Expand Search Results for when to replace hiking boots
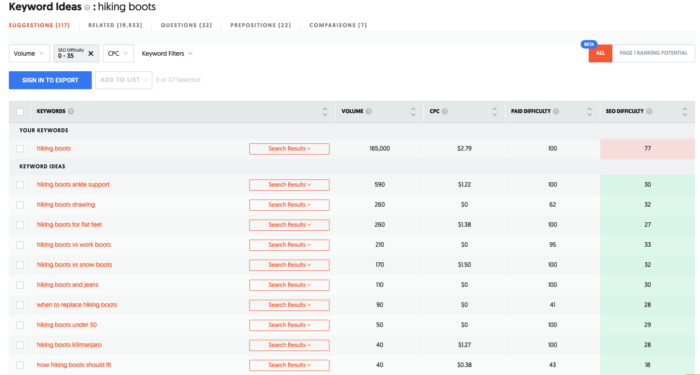Viewport: 700px width, 375px height. (289, 305)
